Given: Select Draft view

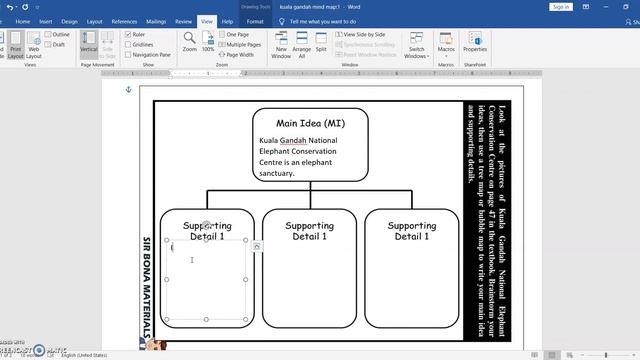Looking at the screenshot, I should [x=55, y=44].
